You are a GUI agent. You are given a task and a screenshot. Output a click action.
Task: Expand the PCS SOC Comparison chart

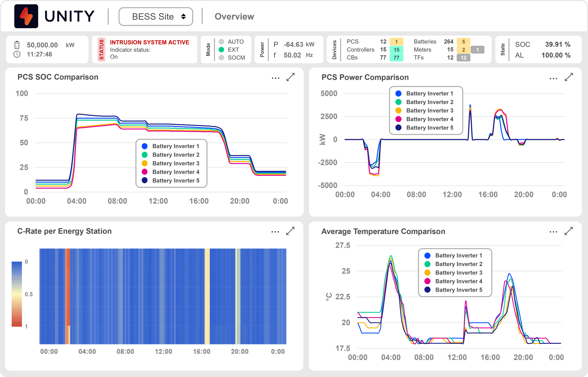coord(290,77)
